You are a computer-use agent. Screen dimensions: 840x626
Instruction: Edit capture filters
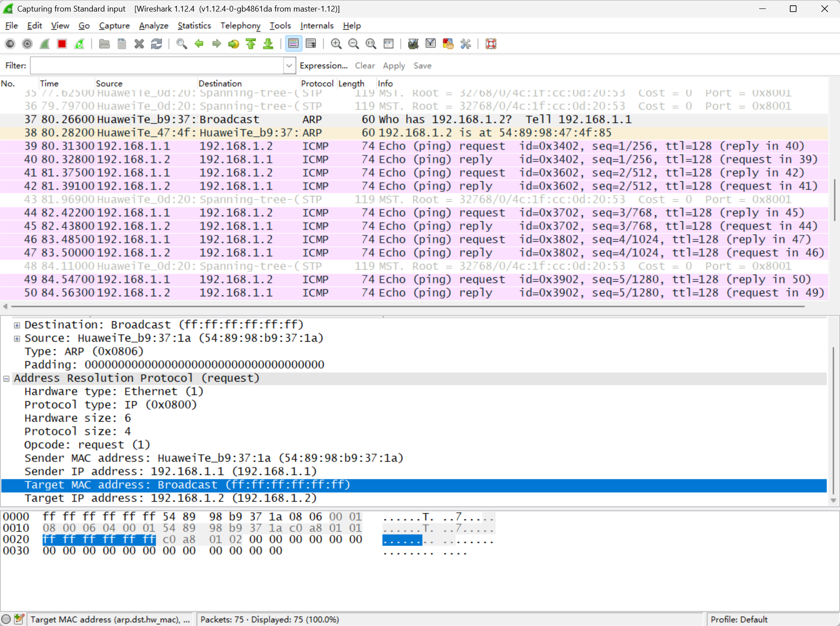pos(413,44)
